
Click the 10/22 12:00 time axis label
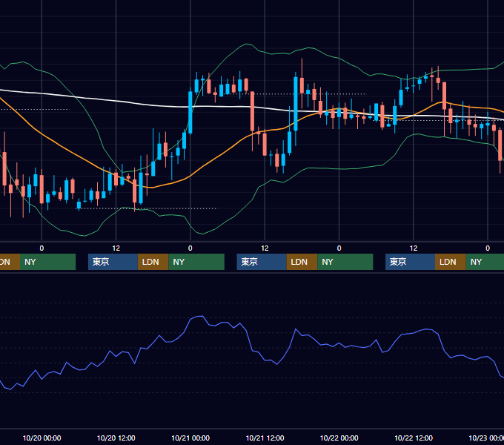click(x=414, y=438)
